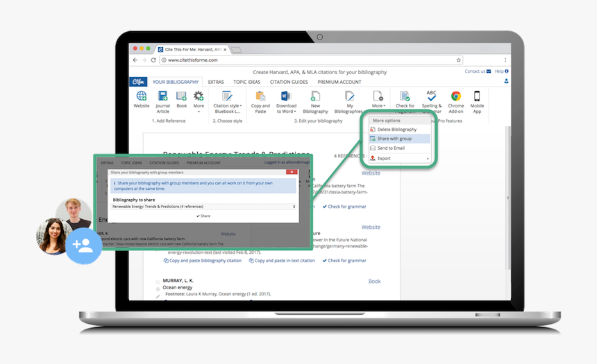Get the Chrome Add-on
This screenshot has width=597, height=364.
click(x=456, y=102)
